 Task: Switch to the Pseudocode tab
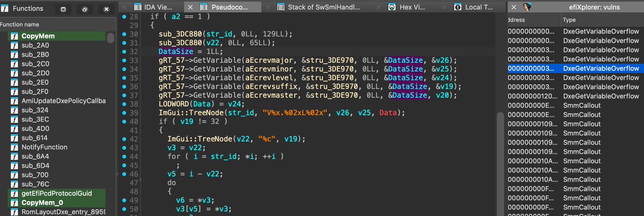pos(222,7)
